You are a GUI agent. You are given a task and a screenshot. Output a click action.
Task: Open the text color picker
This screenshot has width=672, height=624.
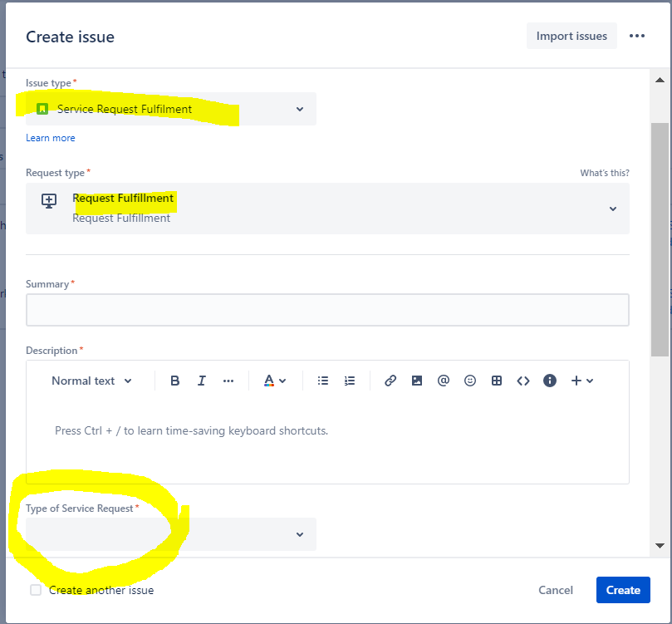point(275,381)
